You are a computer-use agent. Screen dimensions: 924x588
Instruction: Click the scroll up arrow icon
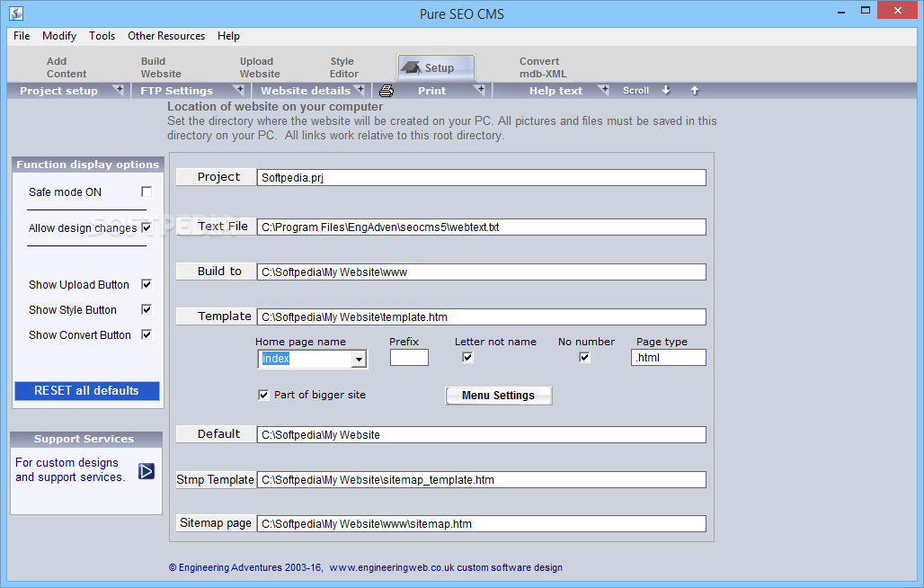click(695, 90)
